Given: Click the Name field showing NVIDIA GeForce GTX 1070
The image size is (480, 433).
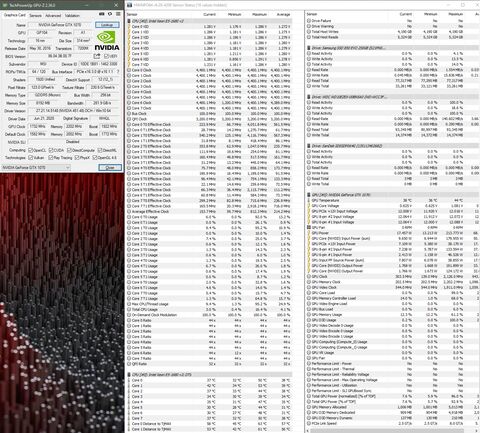Looking at the screenshot, I should (x=60, y=25).
